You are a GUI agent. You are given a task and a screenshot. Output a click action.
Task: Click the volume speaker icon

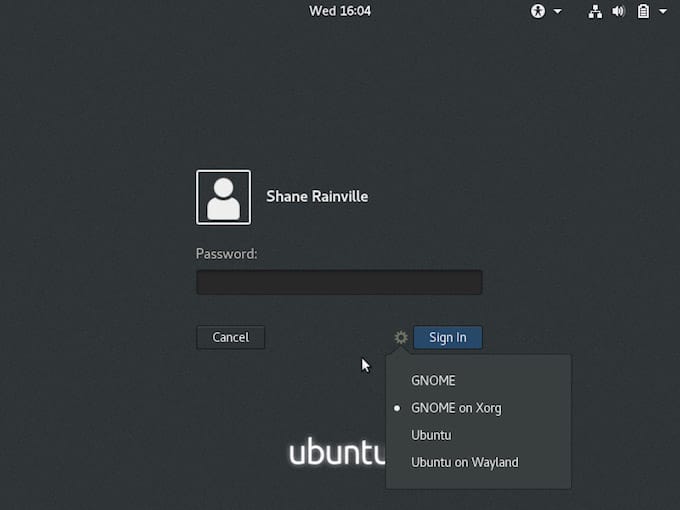(618, 11)
